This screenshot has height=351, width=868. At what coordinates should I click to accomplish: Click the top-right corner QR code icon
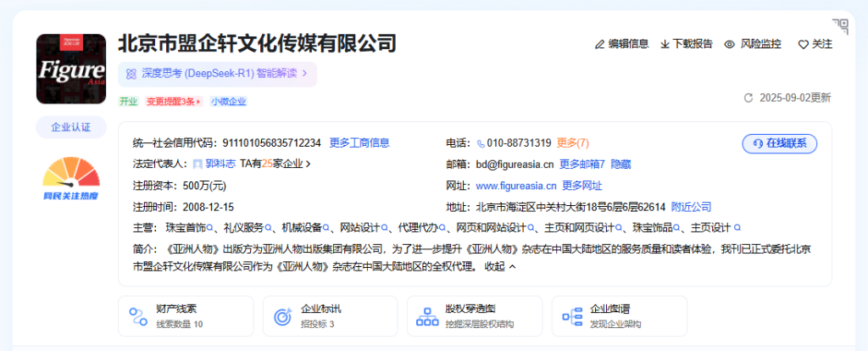click(x=839, y=26)
